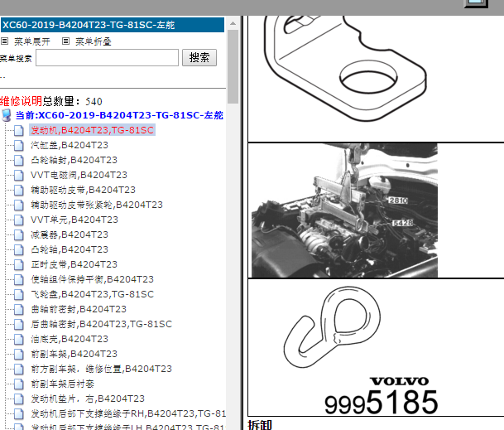This screenshot has width=504, height=430.
Task: Click 菜单折叠 to collapse all menus
Action: 94,41
